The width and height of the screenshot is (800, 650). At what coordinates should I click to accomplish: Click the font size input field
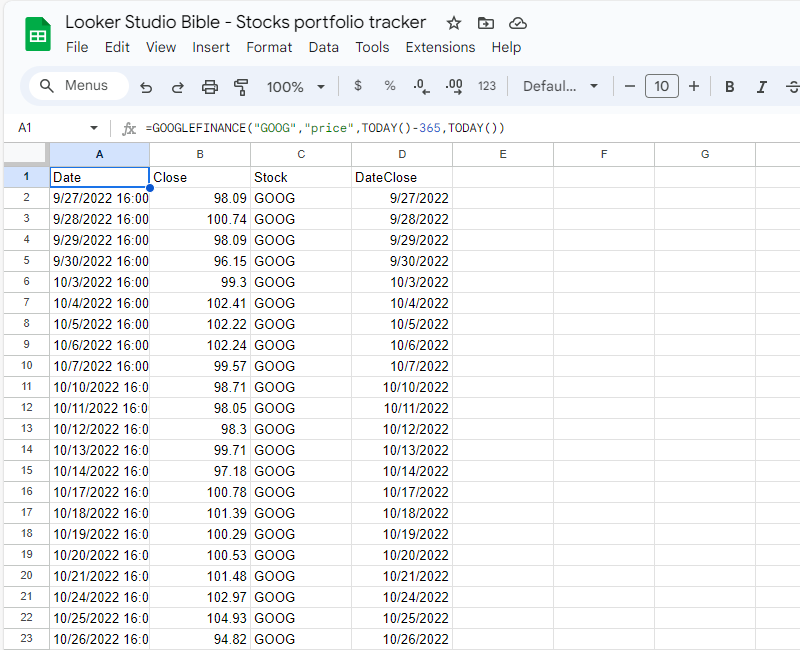[x=662, y=86]
